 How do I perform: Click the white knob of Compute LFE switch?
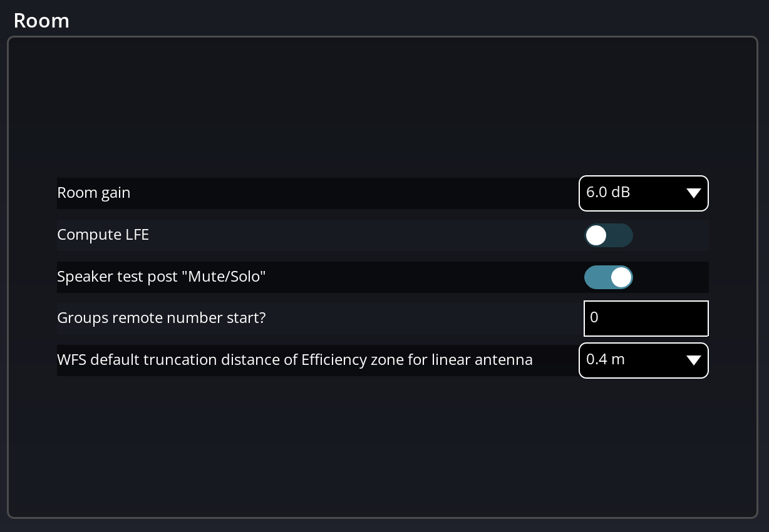click(x=596, y=235)
